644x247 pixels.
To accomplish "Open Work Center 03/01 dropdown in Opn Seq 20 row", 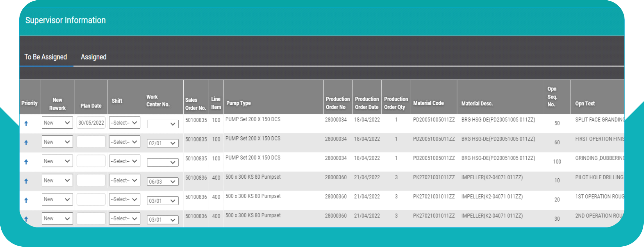I will click(163, 201).
